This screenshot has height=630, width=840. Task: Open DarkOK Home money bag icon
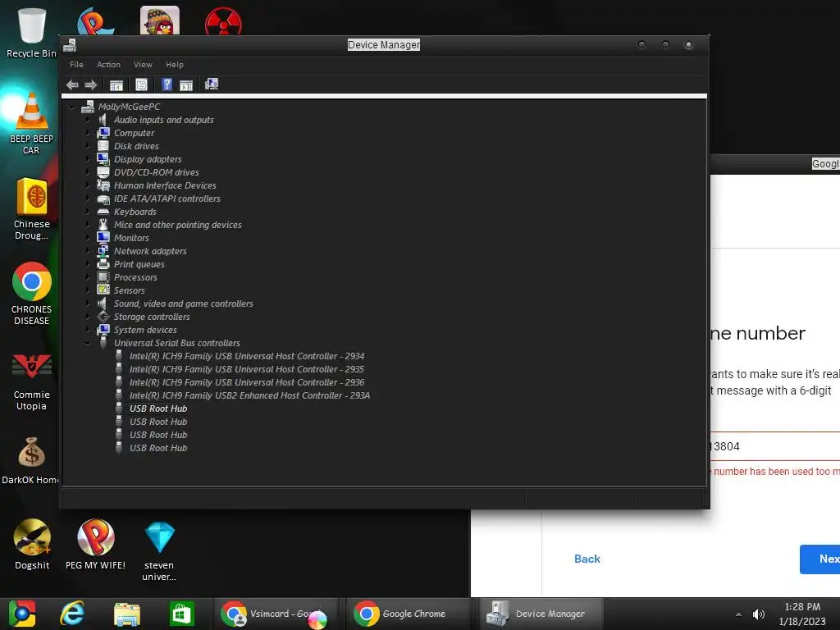[31, 461]
